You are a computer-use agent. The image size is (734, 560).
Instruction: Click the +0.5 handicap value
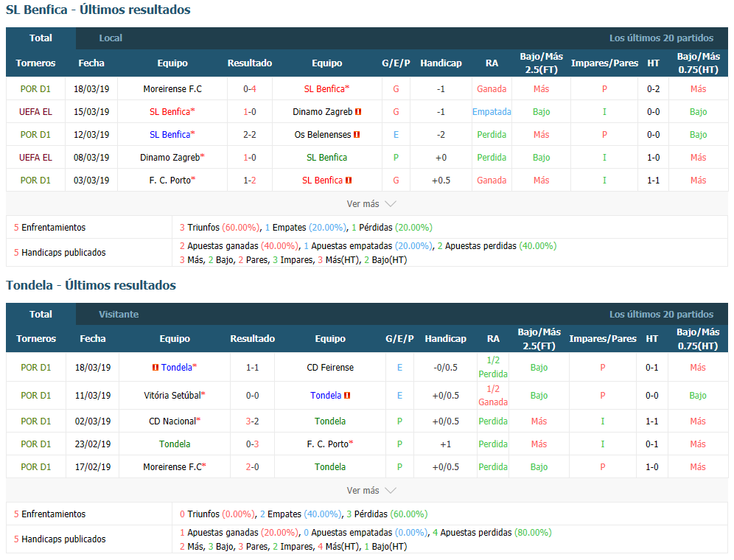pos(441,181)
